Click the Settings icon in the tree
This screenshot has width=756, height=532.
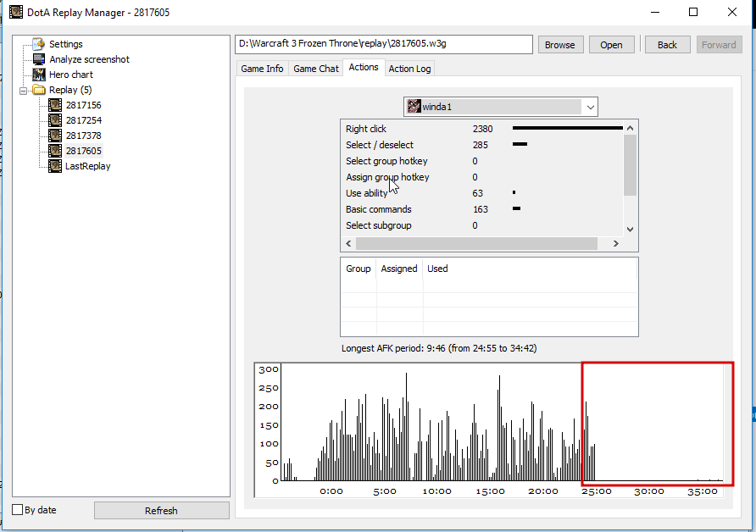tap(39, 44)
